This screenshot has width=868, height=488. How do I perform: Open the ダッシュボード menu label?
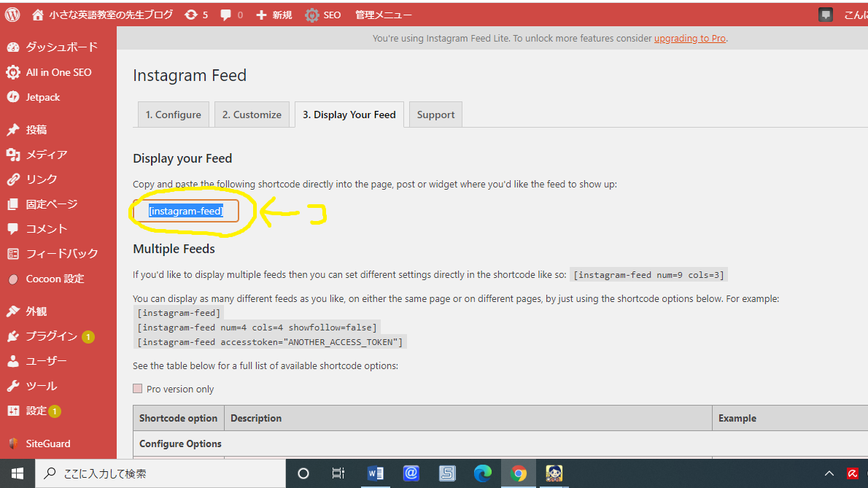pyautogui.click(x=62, y=47)
